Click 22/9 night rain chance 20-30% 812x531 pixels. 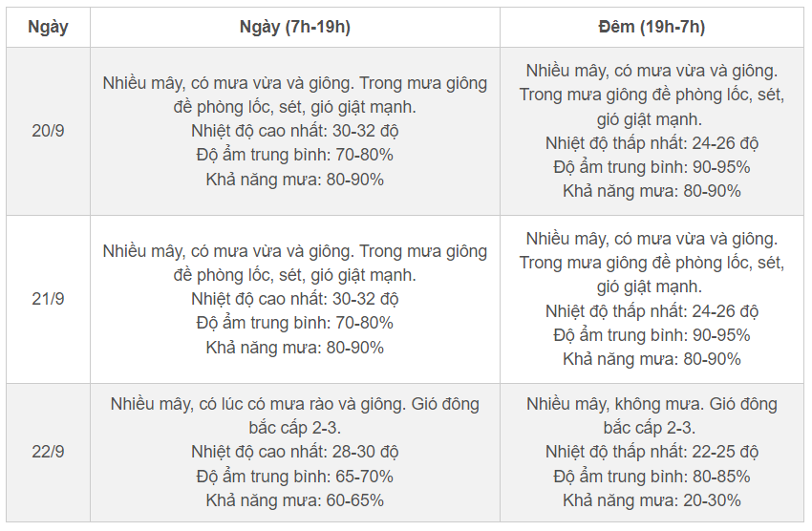click(652, 499)
